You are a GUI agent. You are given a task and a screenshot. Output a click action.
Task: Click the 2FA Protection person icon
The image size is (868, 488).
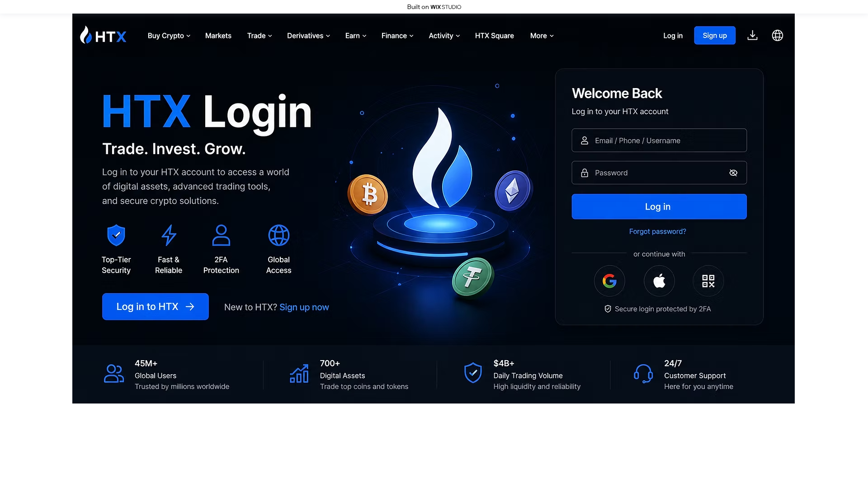(x=221, y=235)
